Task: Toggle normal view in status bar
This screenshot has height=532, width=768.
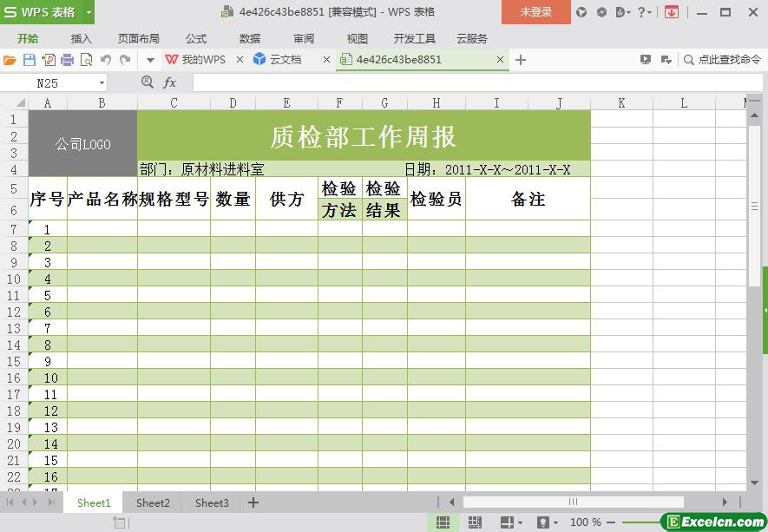Action: point(443,522)
